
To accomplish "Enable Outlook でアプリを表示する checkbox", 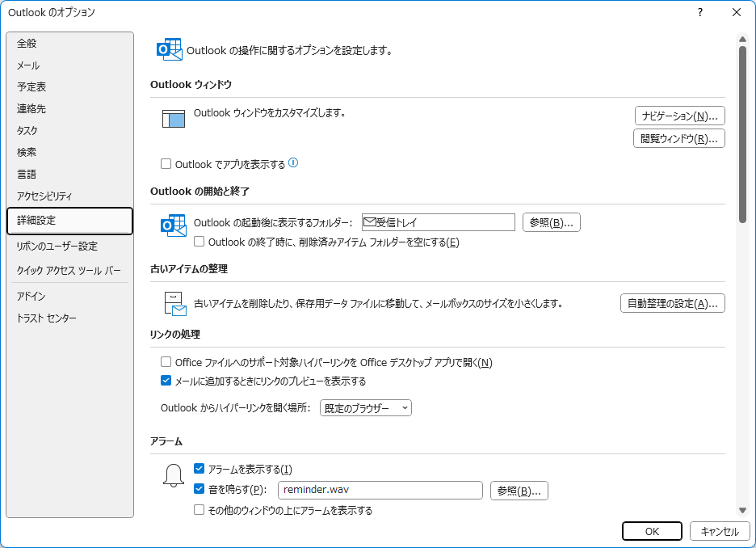I will coord(166,164).
